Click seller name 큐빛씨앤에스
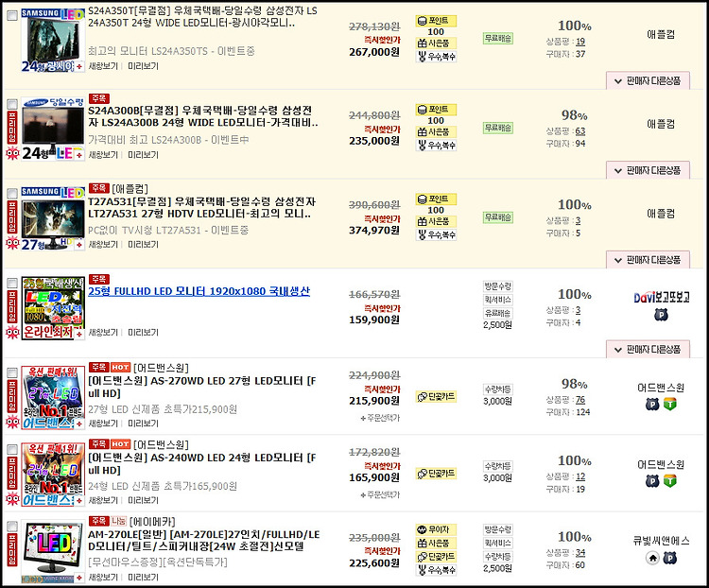This screenshot has height=588, width=709. 661,541
